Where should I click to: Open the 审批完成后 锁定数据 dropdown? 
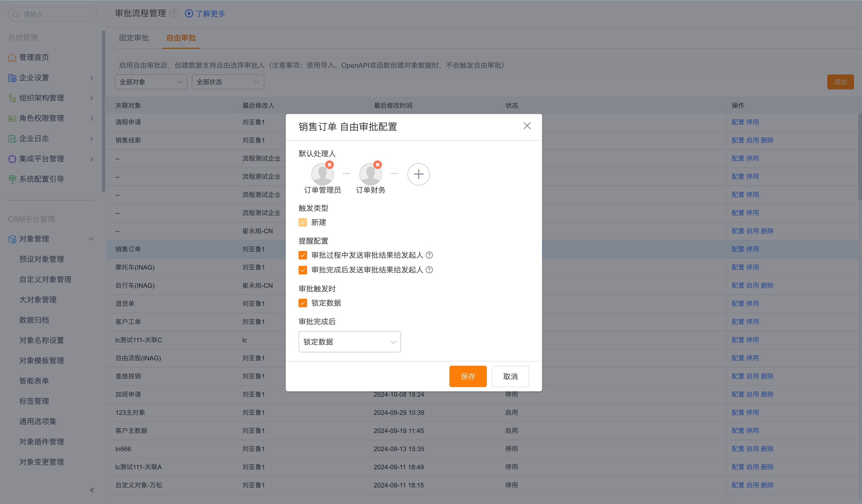click(x=350, y=342)
